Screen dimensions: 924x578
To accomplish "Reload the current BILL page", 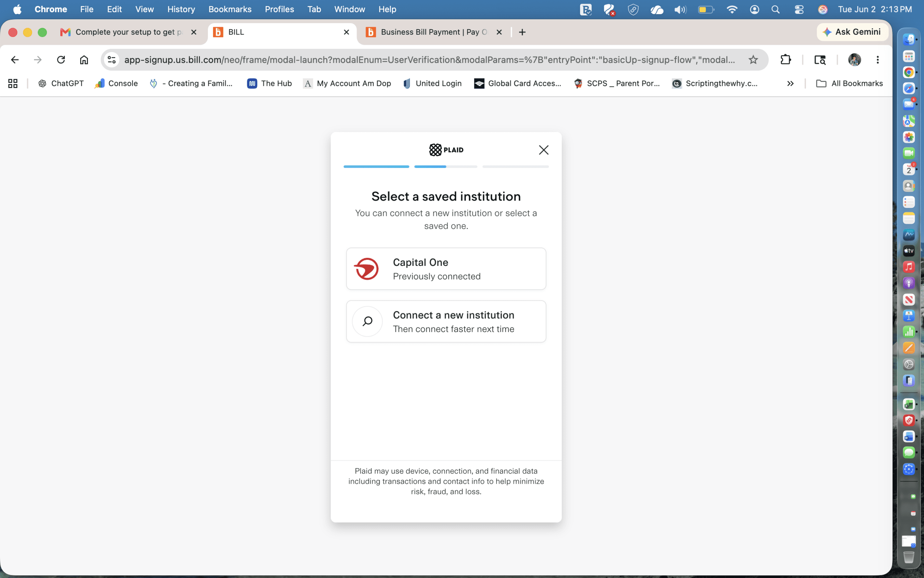I will (x=61, y=60).
